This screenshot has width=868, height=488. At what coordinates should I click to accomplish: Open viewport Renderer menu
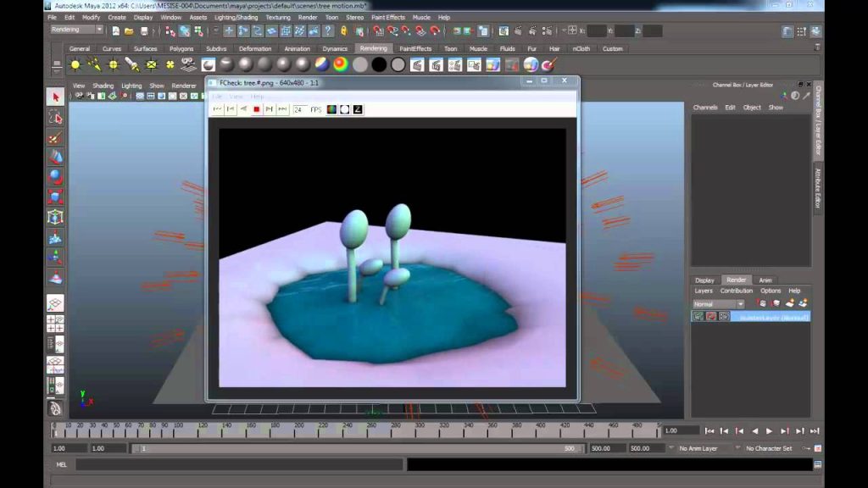(x=184, y=86)
